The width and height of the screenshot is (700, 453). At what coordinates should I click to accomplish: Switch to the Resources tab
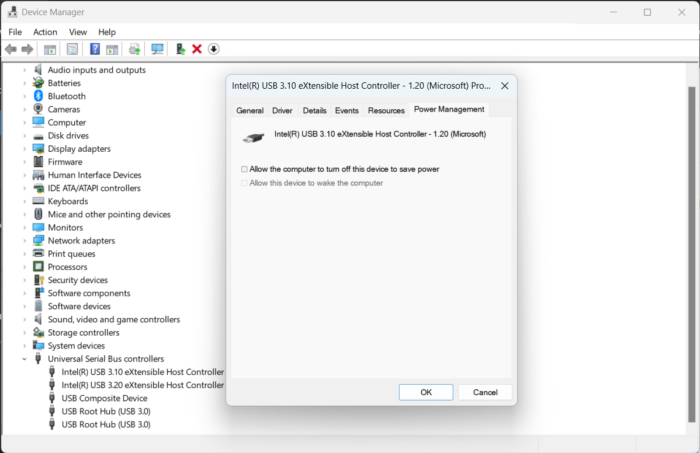[386, 110]
